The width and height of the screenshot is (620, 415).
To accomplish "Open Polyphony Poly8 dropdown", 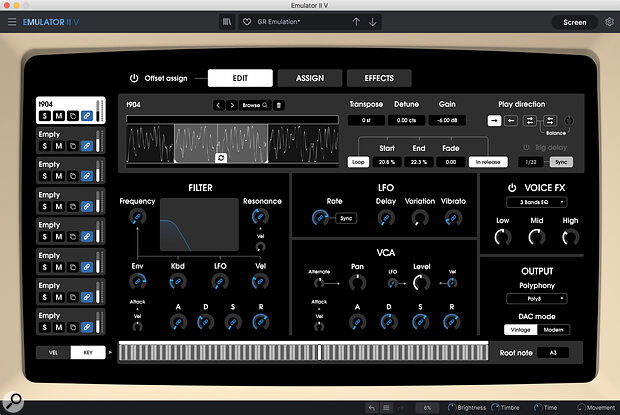I will pyautogui.click(x=537, y=299).
